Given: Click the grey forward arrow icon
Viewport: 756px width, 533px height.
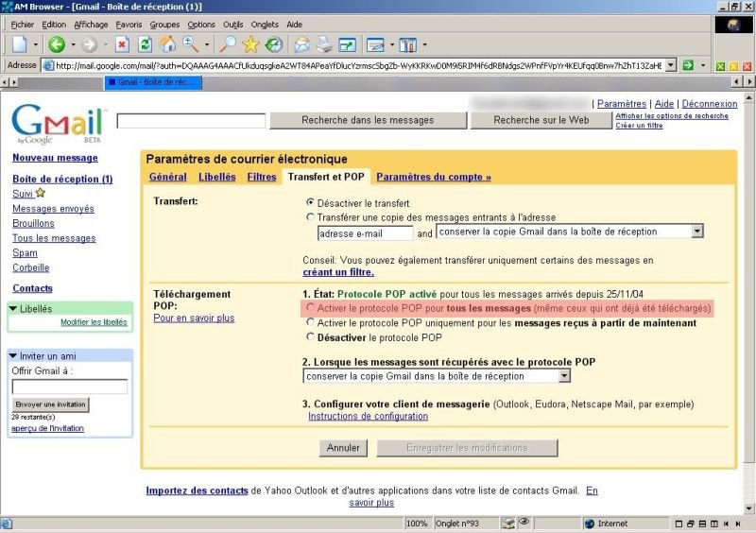Looking at the screenshot, I should pos(89,44).
